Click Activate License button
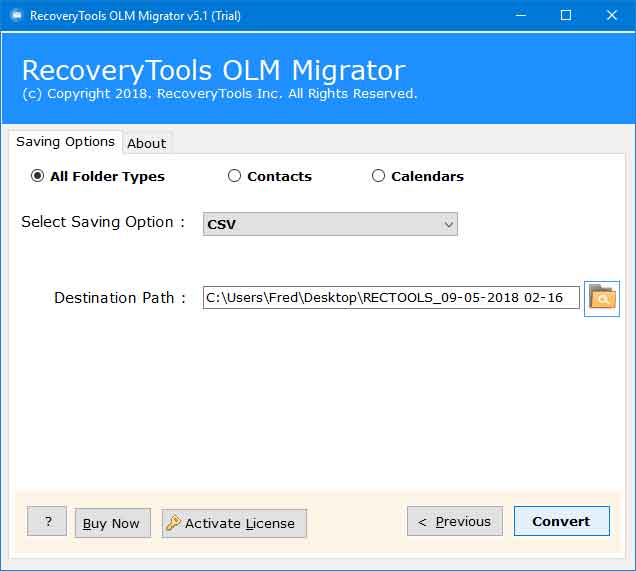The image size is (636, 571). [234, 523]
